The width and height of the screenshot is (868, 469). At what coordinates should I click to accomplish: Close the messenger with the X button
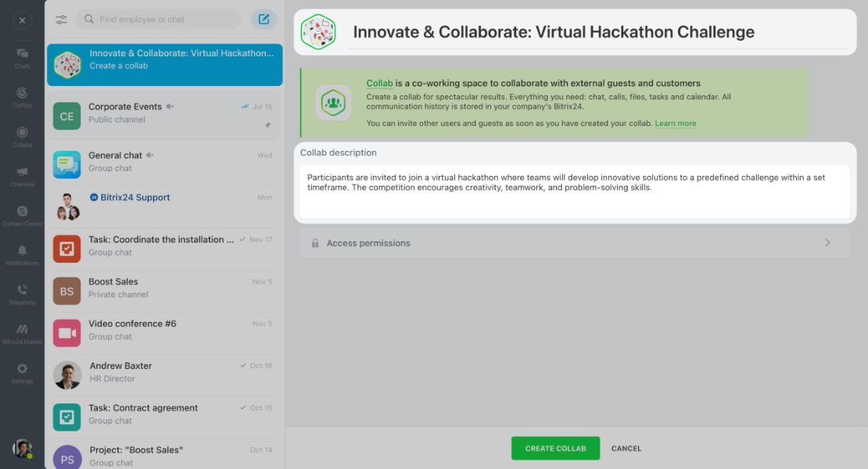pos(22,20)
